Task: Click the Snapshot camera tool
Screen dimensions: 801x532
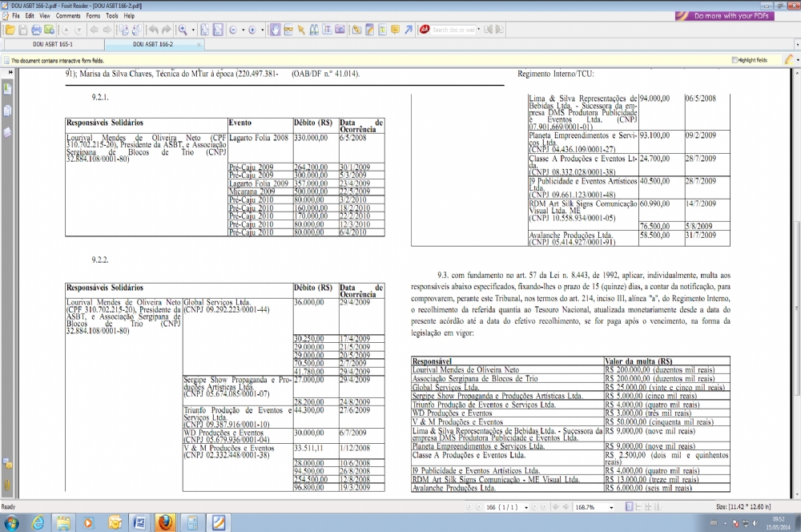Action: (x=341, y=30)
